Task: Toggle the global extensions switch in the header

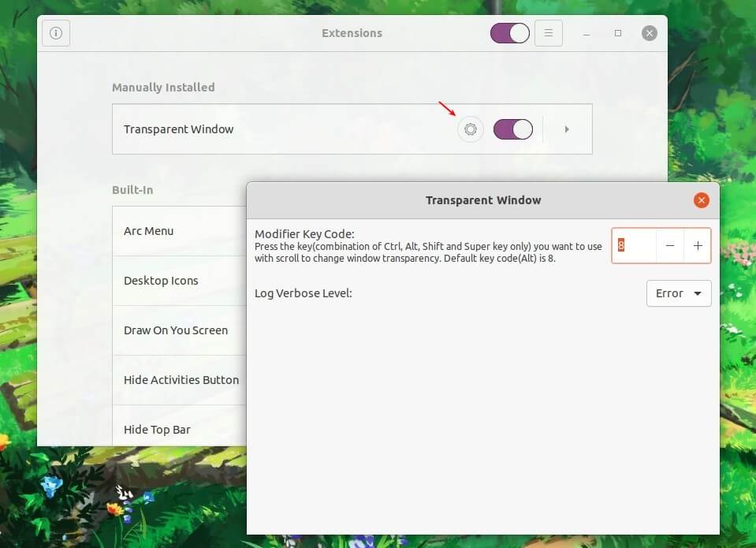Action: [x=509, y=32]
